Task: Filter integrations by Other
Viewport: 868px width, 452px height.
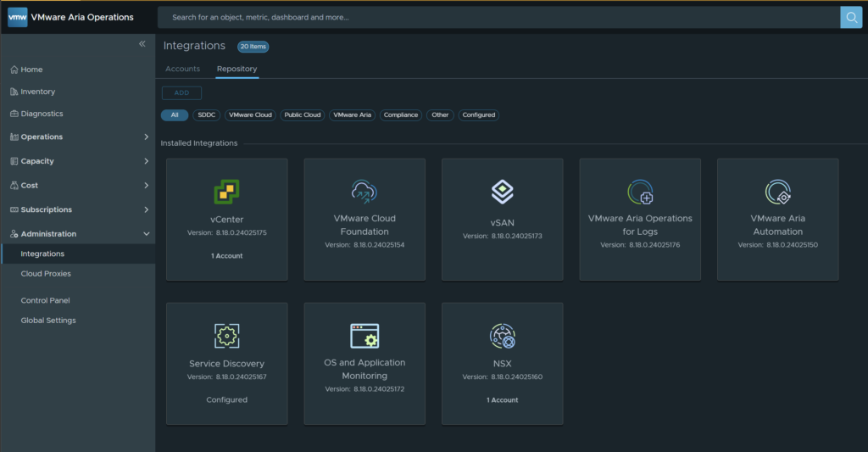Action: pyautogui.click(x=440, y=115)
